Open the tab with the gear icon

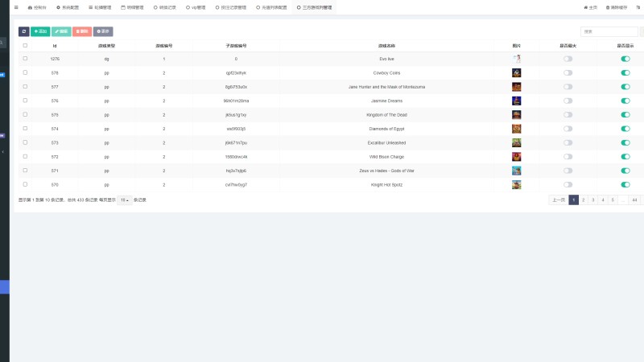pyautogui.click(x=68, y=7)
